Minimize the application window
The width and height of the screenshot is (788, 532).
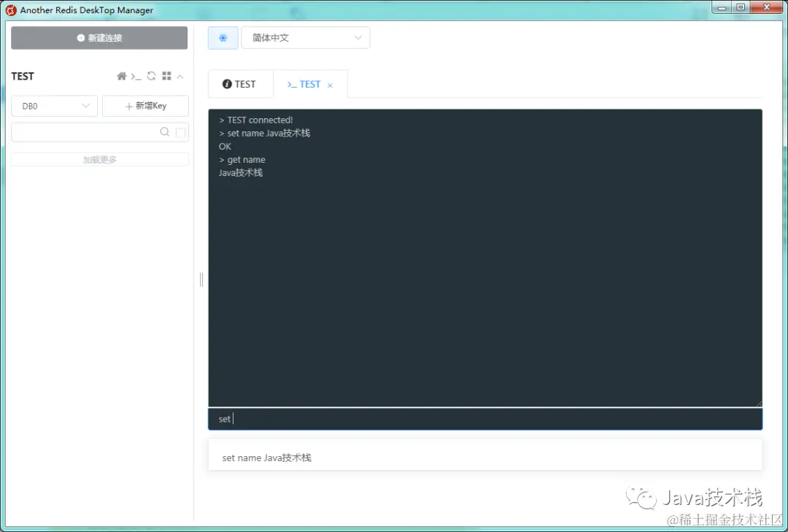(722, 7)
